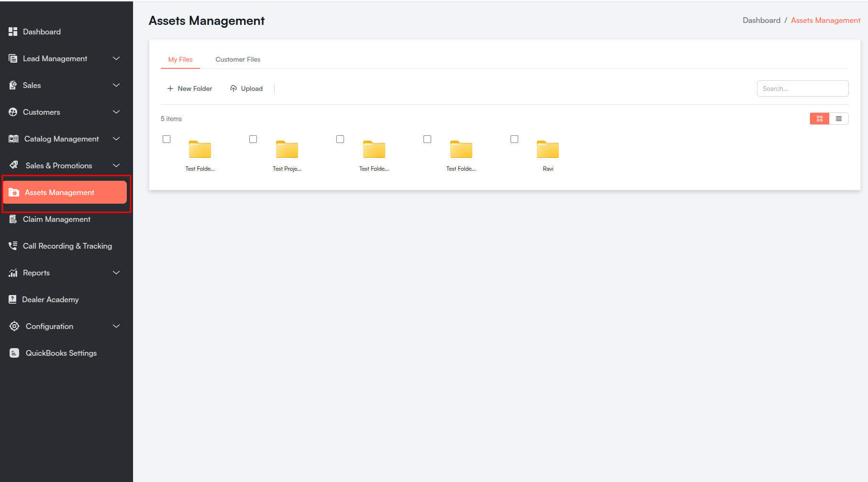Click the Reports chart icon
The image size is (868, 482).
tap(13, 273)
